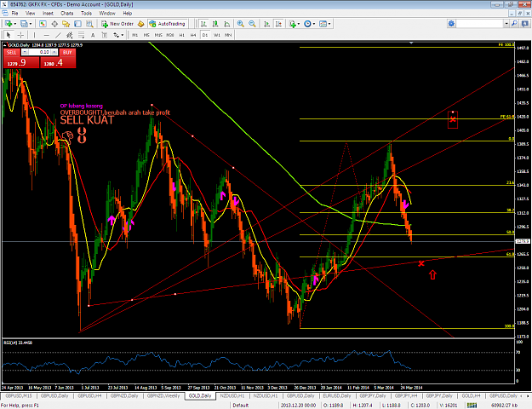Select the vertical line drawing tool
The width and height of the screenshot is (532, 409).
(x=34, y=35)
